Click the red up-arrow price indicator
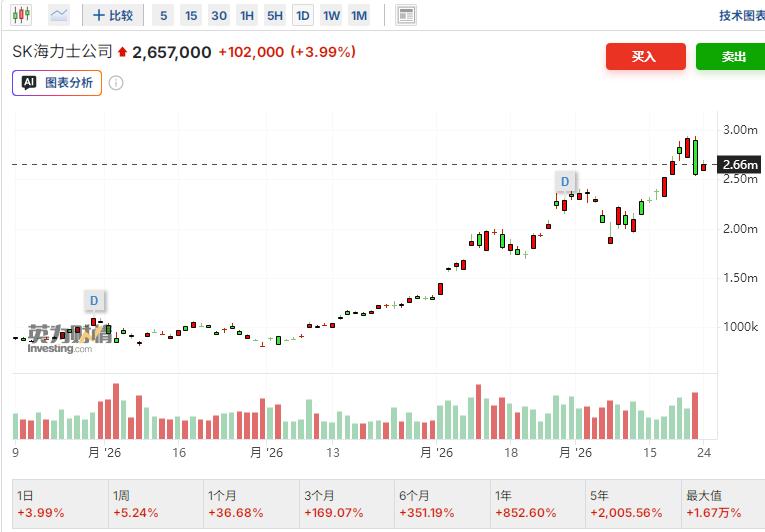 coord(122,52)
